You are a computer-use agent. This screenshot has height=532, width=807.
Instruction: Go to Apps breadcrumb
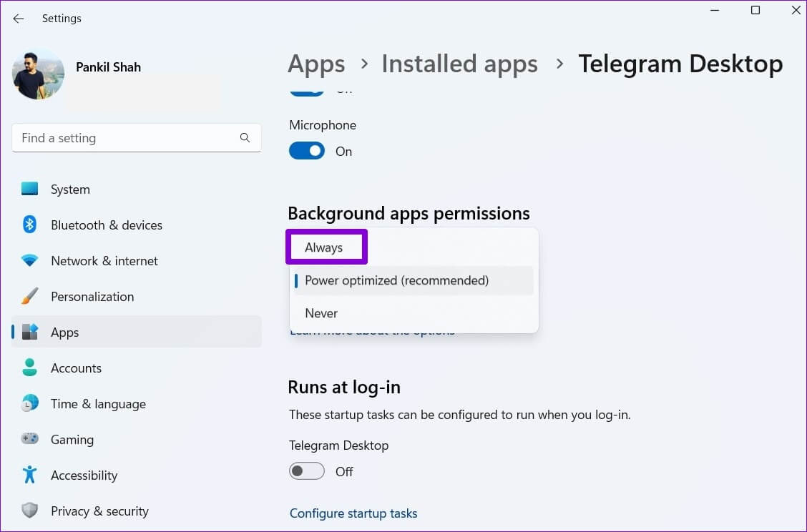tap(316, 64)
